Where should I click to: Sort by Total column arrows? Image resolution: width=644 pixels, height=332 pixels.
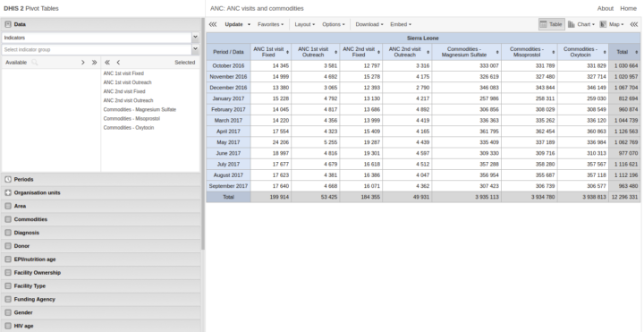(636, 52)
